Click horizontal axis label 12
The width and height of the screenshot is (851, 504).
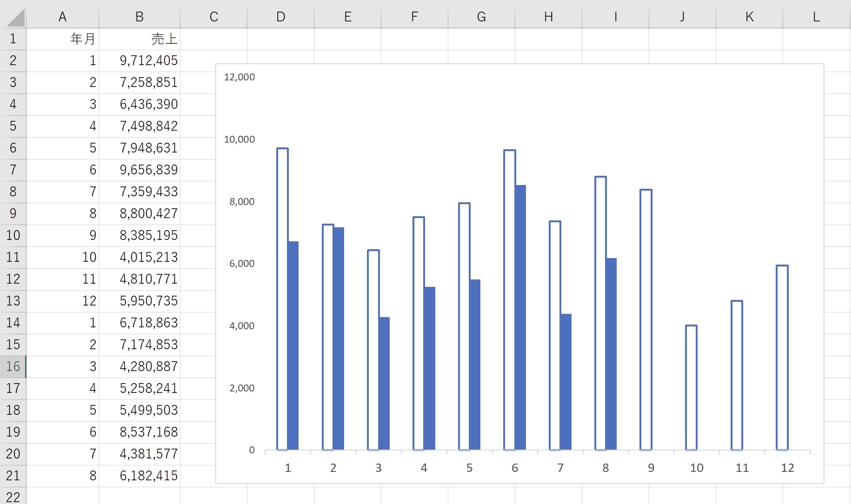pyautogui.click(x=787, y=468)
